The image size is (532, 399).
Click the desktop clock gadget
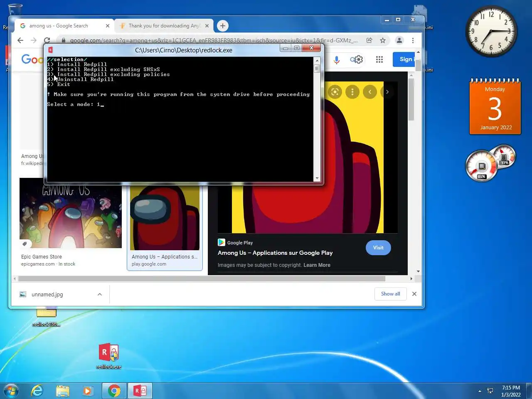(491, 31)
